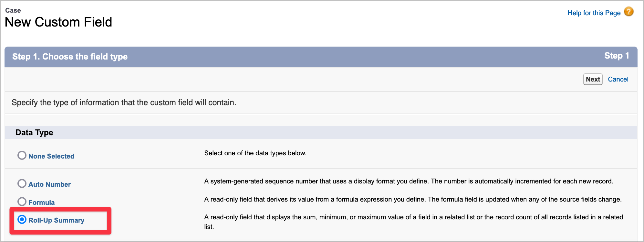Open the Help for this Page link
Screen dimensions: 644x242
(594, 13)
